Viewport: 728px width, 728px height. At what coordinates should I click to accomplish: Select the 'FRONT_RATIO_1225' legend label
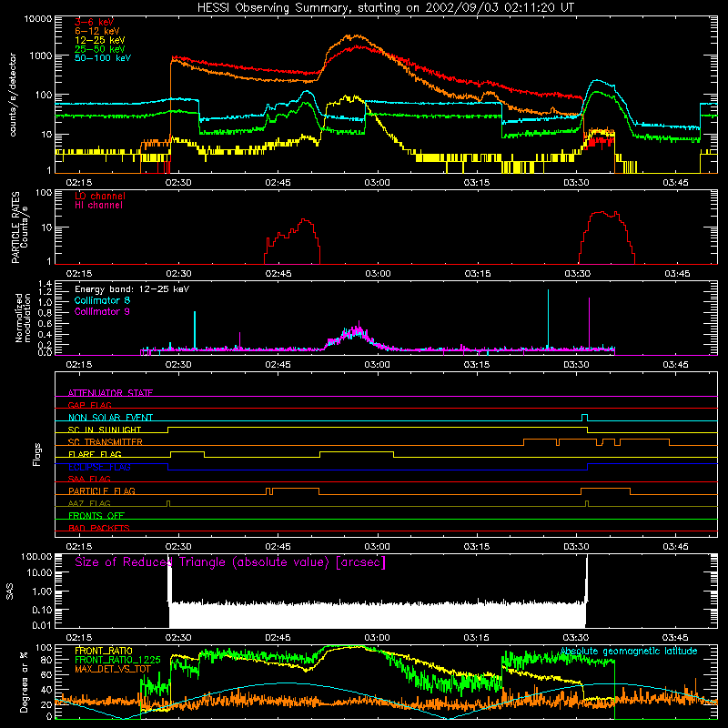pyautogui.click(x=117, y=660)
